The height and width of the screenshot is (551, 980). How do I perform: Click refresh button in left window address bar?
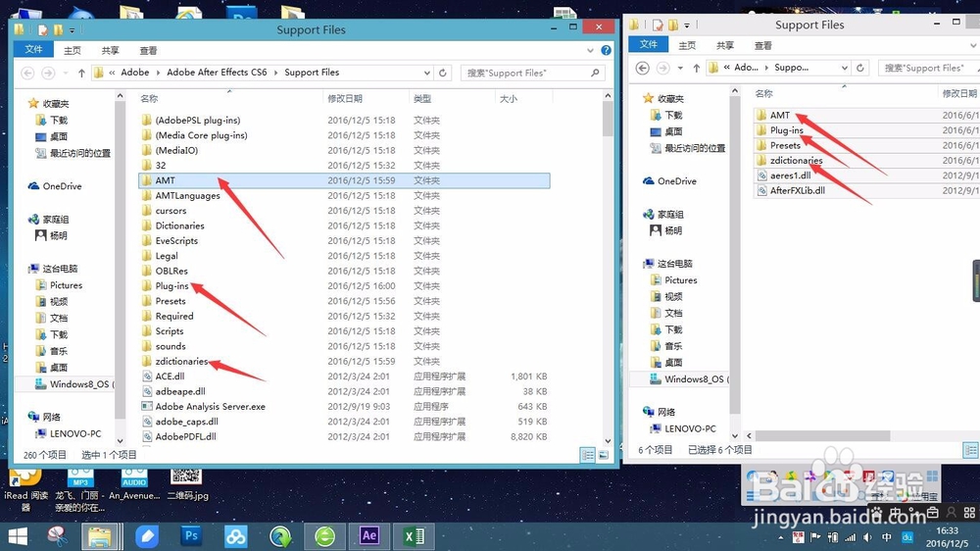[x=443, y=73]
